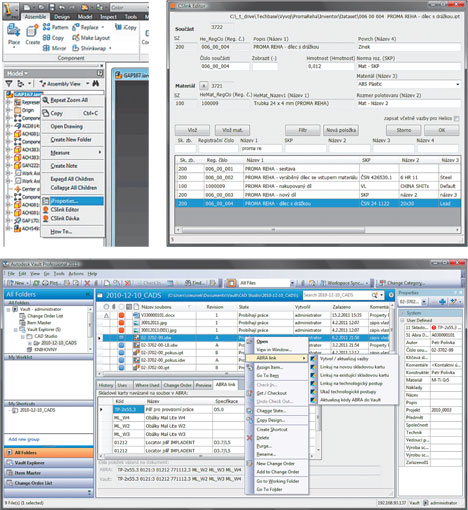
Task: Click Get / Checkout in the context menu
Action: tap(277, 393)
